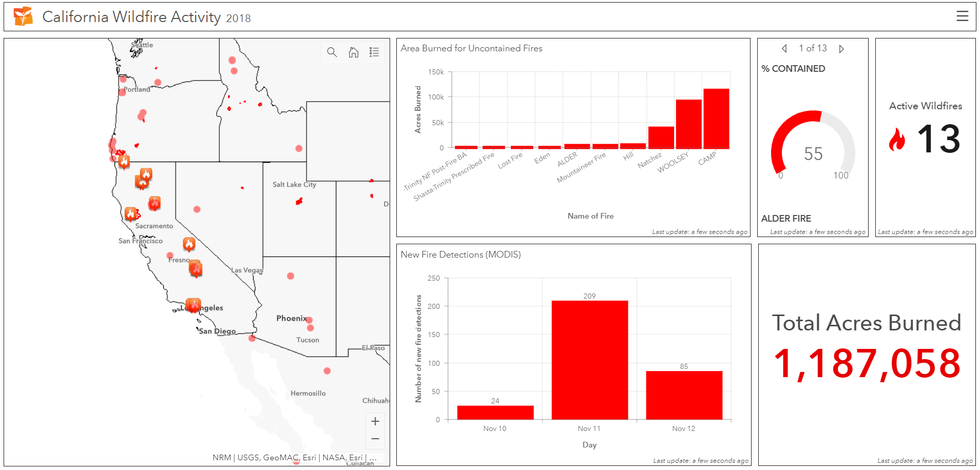980x470 pixels.
Task: Open the hamburger menu in header
Action: [962, 16]
